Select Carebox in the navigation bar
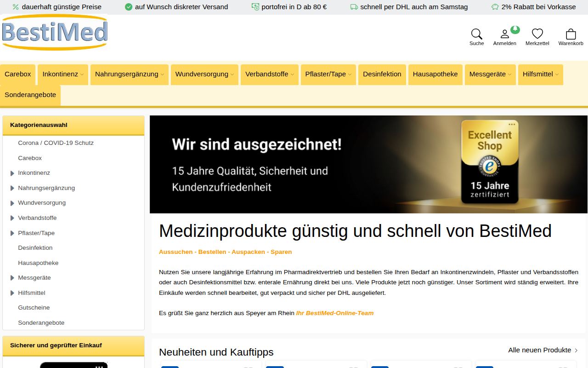The image size is (588, 368). tap(18, 75)
